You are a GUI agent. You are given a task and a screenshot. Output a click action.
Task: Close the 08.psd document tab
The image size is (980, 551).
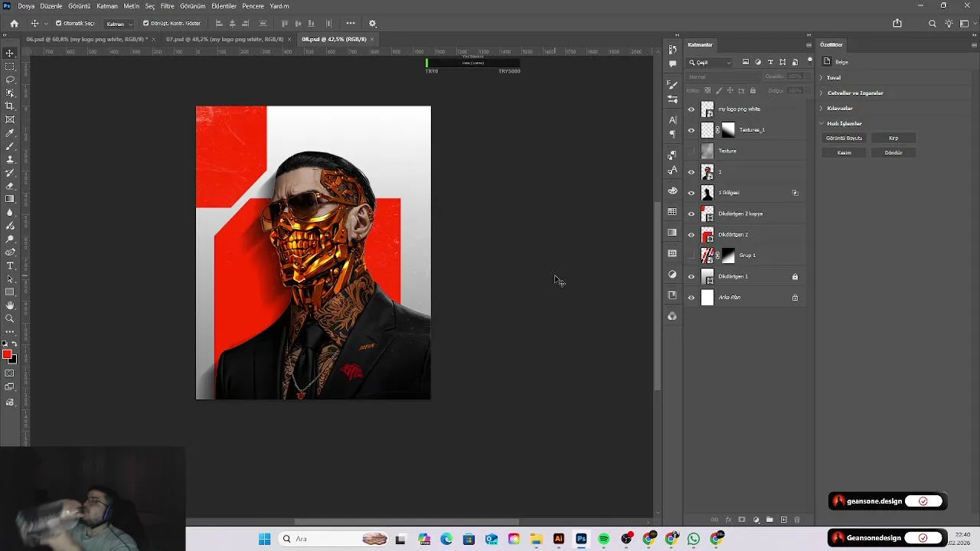372,39
